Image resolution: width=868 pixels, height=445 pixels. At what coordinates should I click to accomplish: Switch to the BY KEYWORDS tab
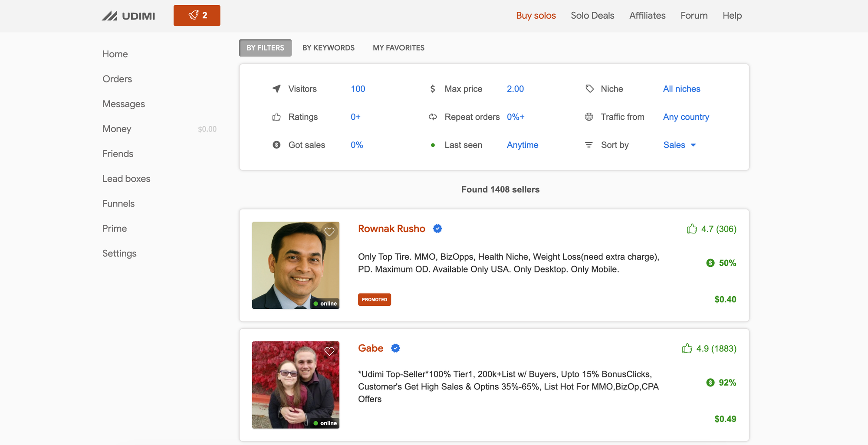328,48
